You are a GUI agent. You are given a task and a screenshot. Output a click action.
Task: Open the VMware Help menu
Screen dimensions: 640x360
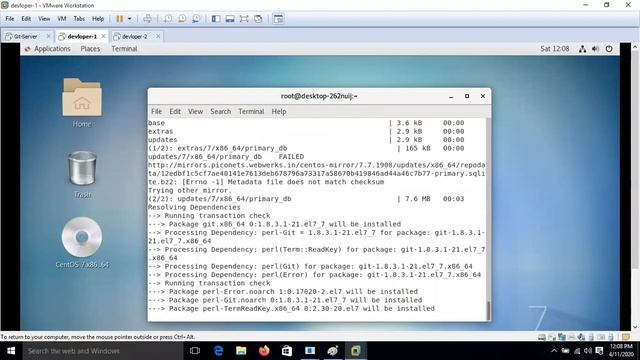pyautogui.click(x=98, y=19)
